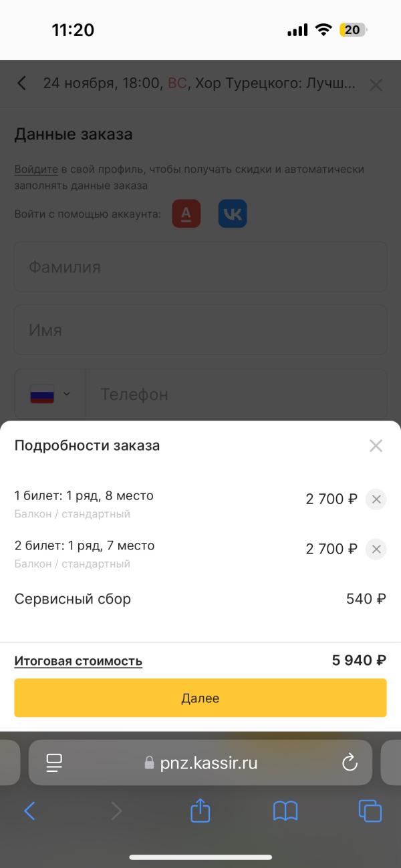Focus the Телефон input field

tap(237, 394)
